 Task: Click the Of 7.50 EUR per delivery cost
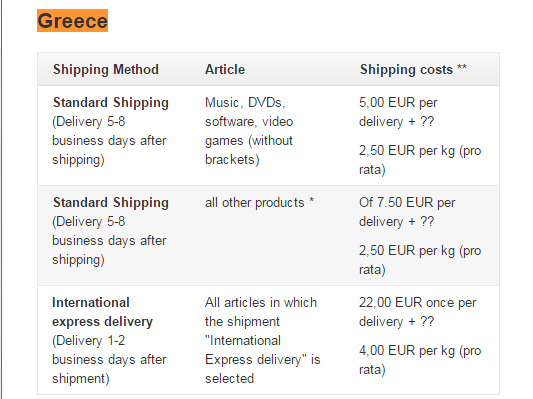407,212
